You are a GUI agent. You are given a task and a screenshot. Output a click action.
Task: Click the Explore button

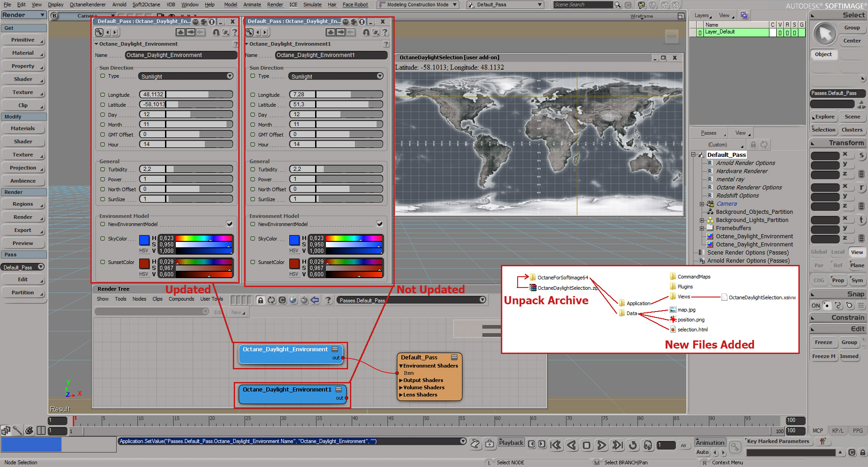(x=825, y=117)
